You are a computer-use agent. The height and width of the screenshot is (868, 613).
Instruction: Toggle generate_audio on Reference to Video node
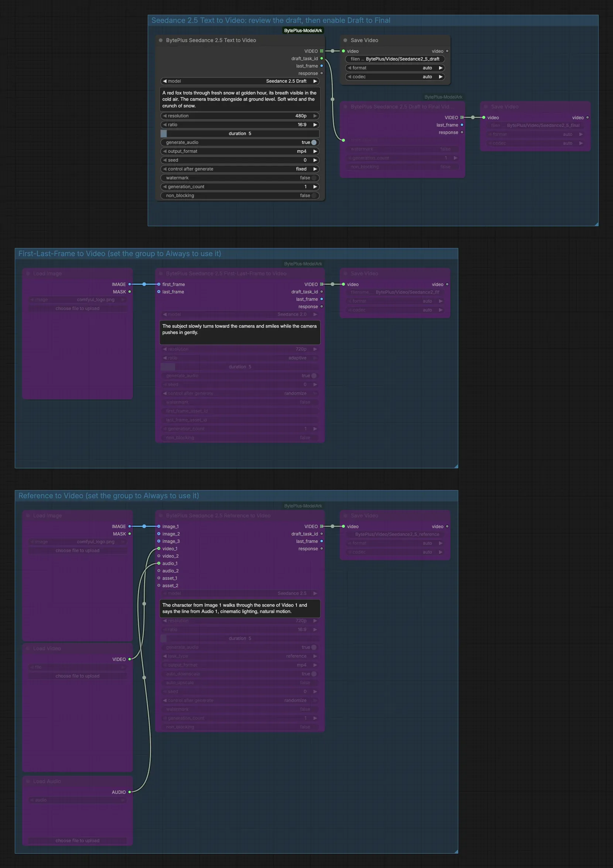click(240, 647)
